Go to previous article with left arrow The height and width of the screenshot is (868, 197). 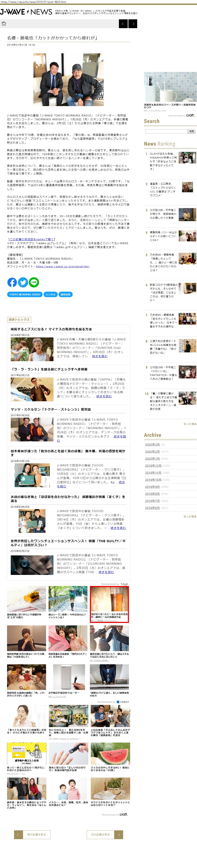pos(123,24)
